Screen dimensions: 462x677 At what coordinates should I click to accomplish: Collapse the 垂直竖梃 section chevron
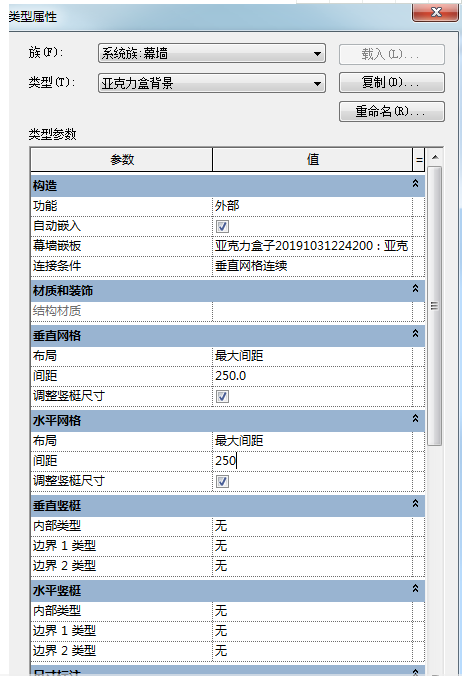tap(415, 503)
